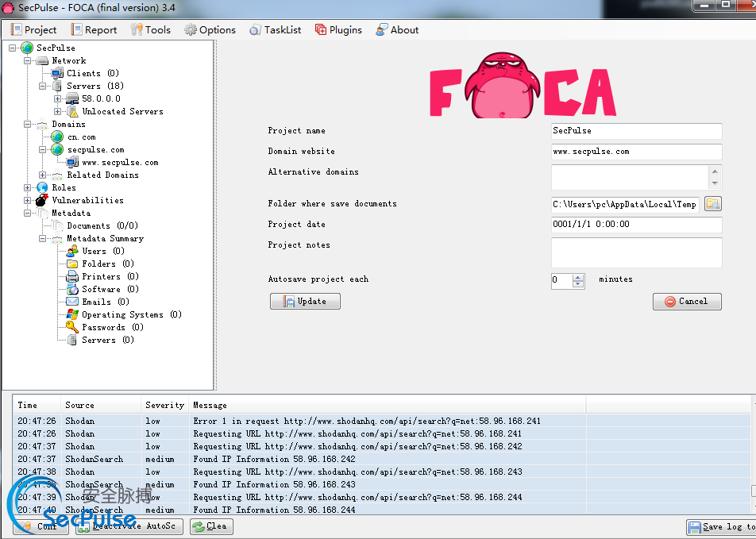The width and height of the screenshot is (756, 539).
Task: Click the Servers tower icon with (18)
Action: 57,86
